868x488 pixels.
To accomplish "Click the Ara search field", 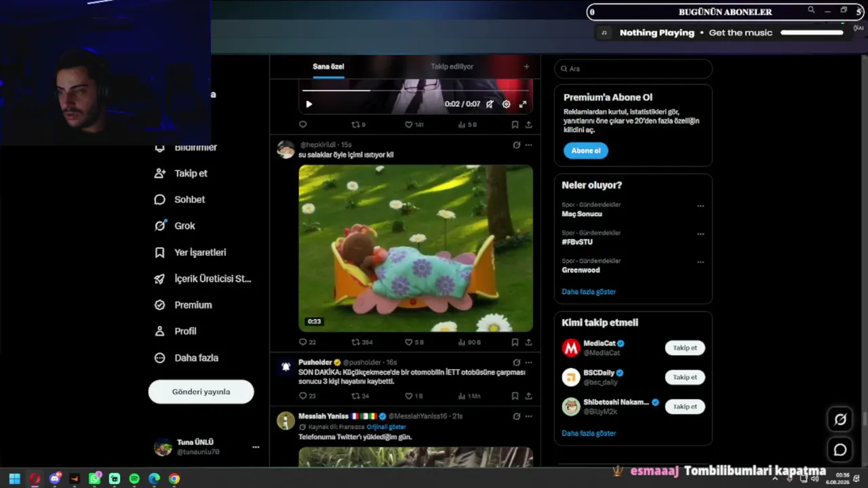I will pyautogui.click(x=633, y=68).
